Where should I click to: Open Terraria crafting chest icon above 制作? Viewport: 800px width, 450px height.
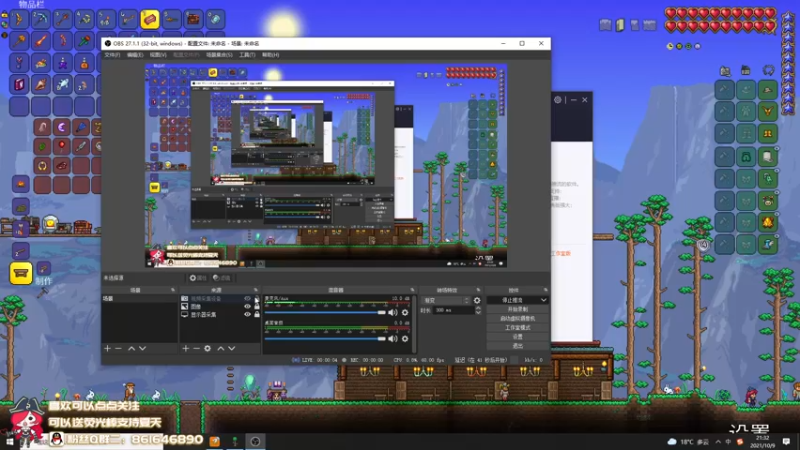(21, 273)
